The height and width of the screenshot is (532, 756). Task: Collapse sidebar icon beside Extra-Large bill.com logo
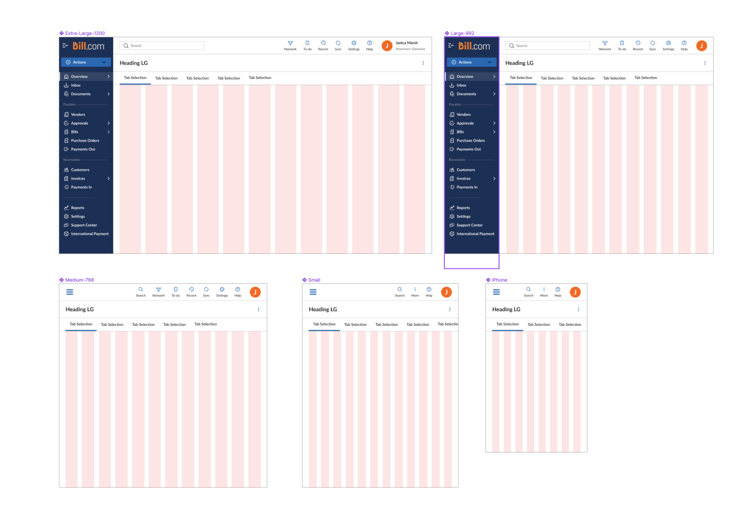pyautogui.click(x=65, y=46)
